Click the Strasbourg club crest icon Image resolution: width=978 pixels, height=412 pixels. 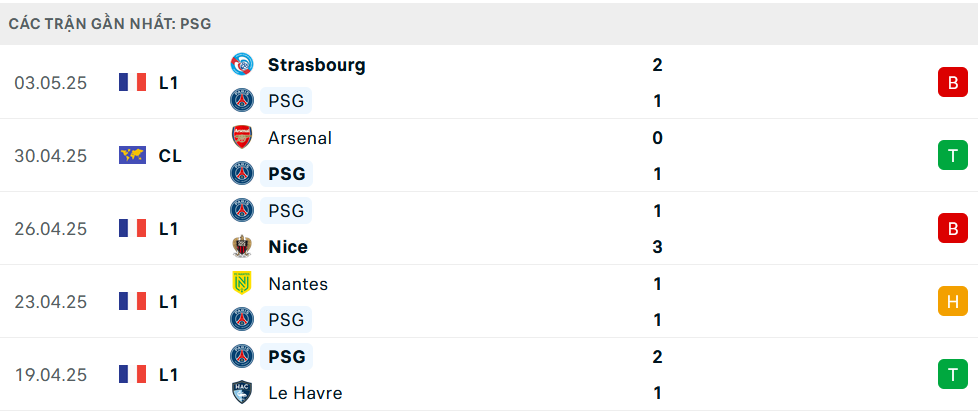click(241, 64)
